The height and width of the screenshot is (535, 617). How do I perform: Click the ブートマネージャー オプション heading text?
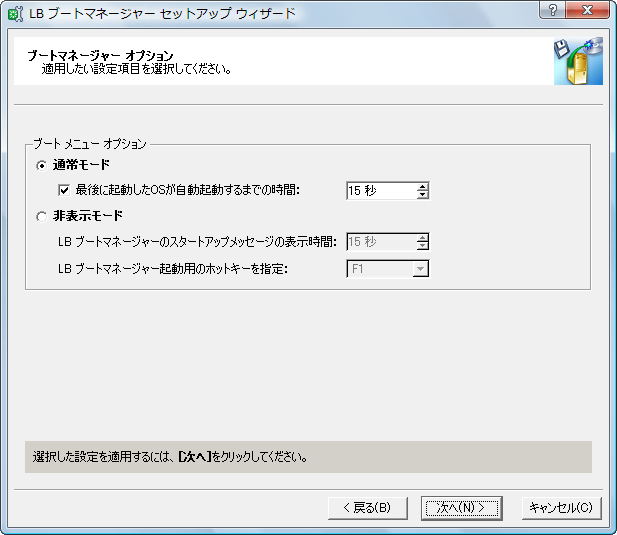100,56
